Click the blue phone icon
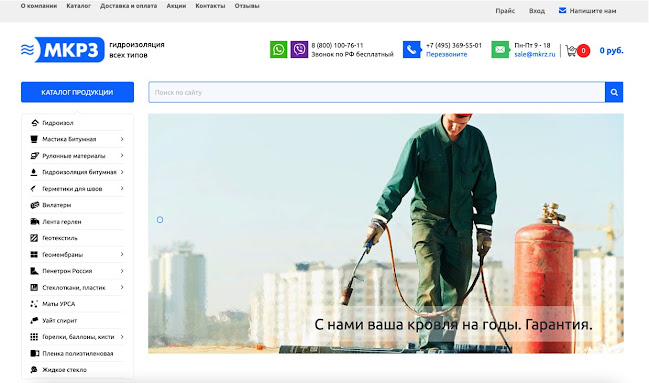The height and width of the screenshot is (383, 649). pos(411,50)
